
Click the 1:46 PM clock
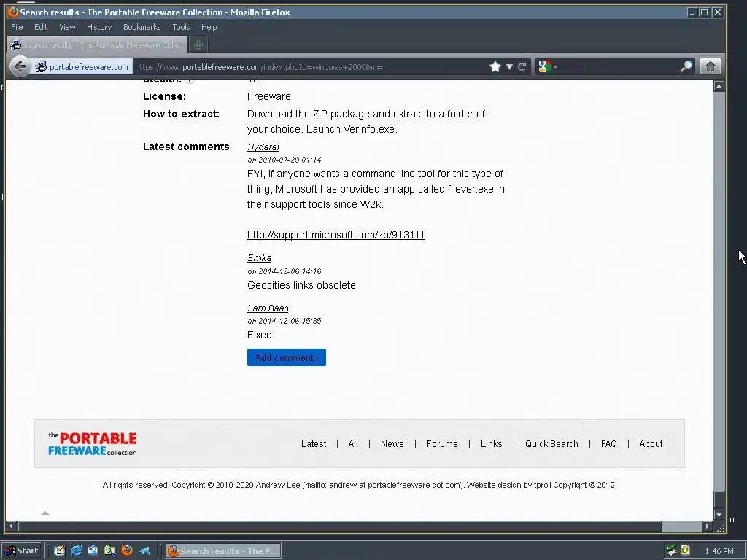[719, 551]
